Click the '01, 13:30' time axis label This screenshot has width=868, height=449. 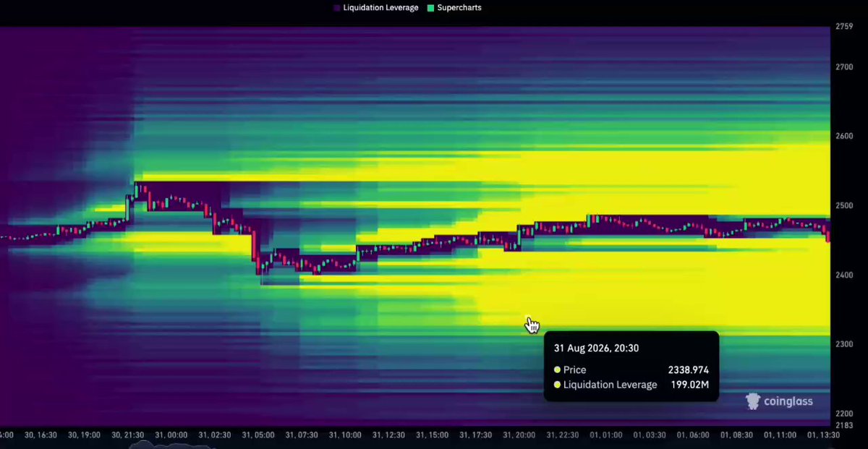click(824, 435)
